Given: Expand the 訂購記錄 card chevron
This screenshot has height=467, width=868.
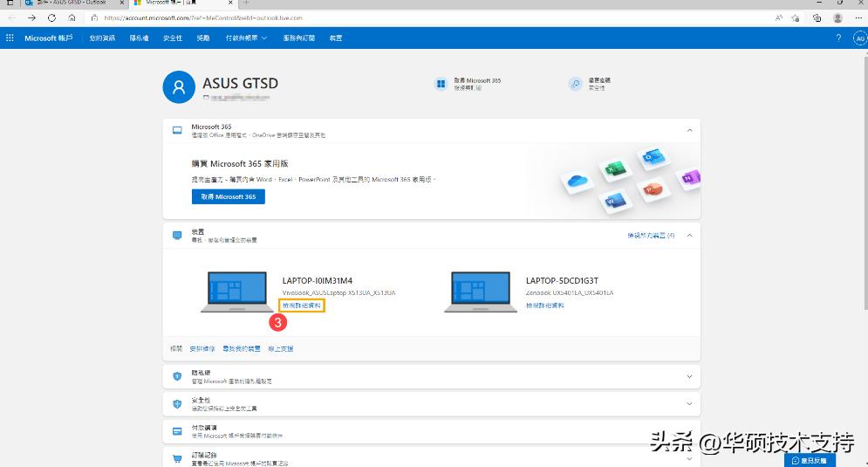Looking at the screenshot, I should click(689, 458).
